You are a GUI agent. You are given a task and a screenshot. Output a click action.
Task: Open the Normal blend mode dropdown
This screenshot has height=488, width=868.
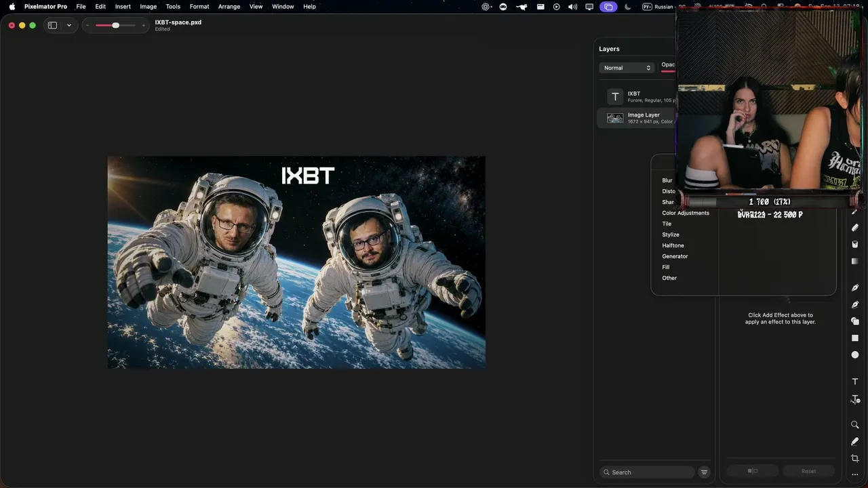[627, 68]
